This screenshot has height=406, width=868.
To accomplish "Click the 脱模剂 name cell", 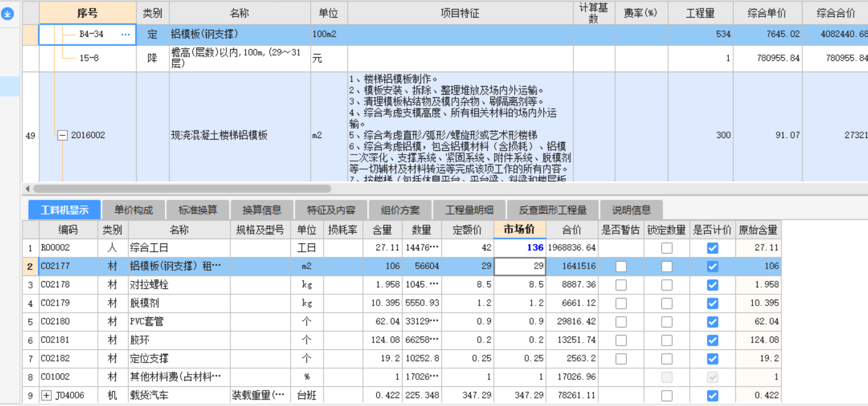I will [179, 303].
